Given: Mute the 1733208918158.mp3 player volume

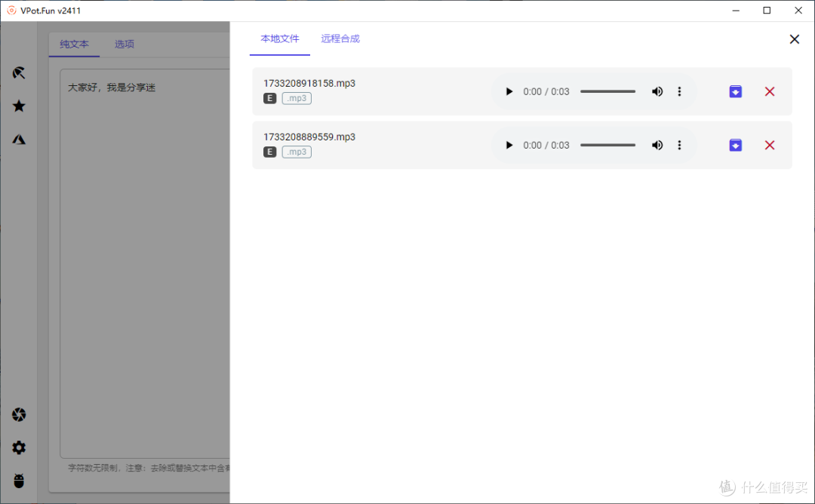Looking at the screenshot, I should (657, 91).
